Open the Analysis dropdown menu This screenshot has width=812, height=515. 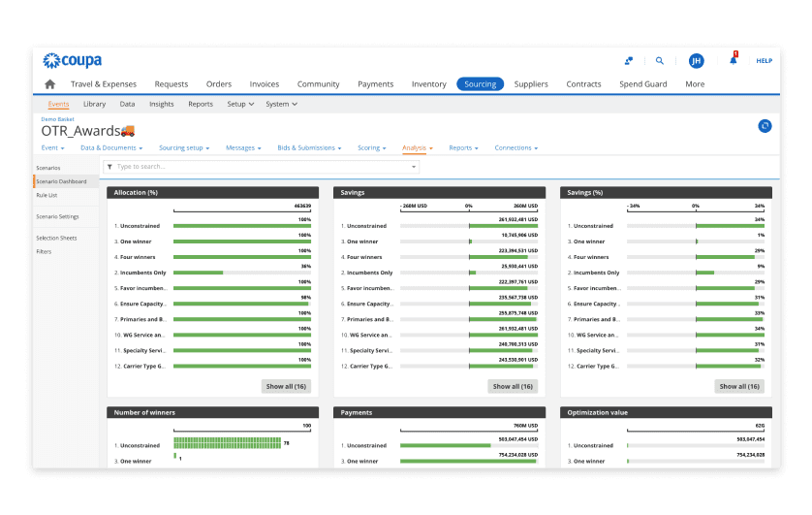418,148
